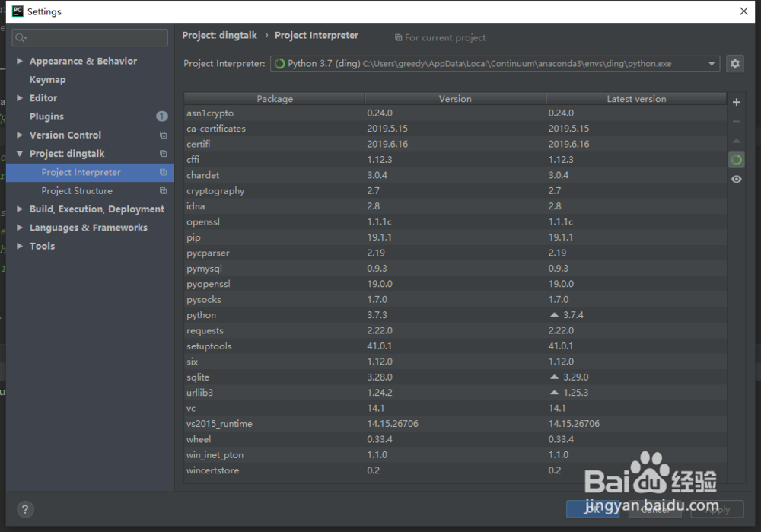
Task: Click the settings search field
Action: click(x=90, y=38)
